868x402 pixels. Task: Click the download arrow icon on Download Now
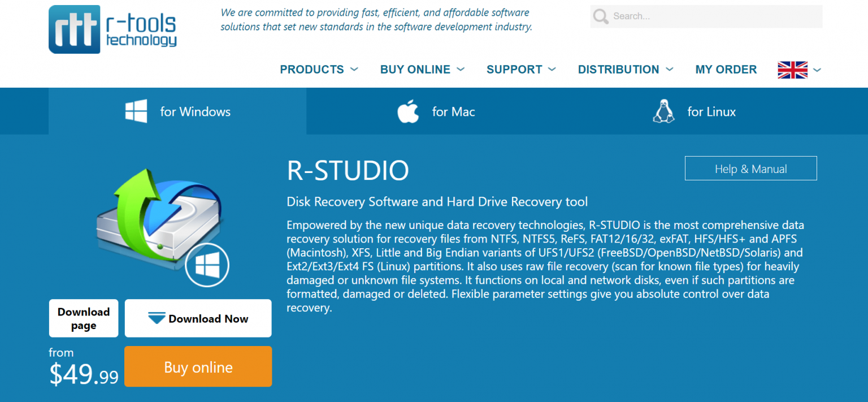point(155,318)
